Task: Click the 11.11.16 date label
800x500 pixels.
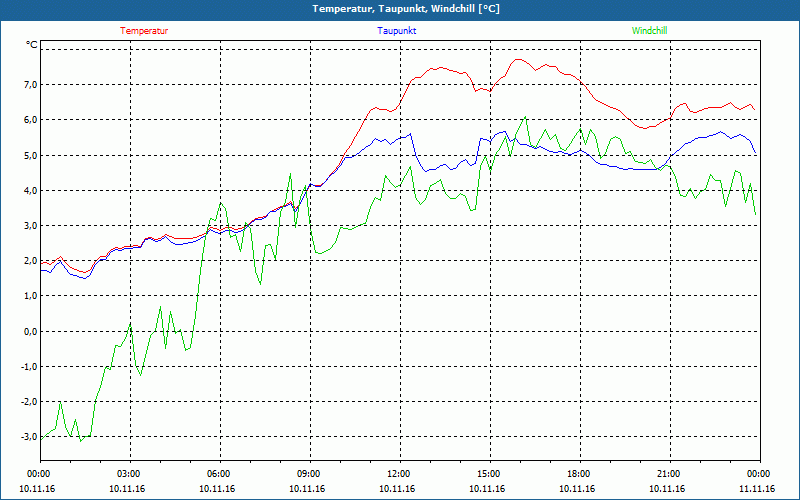Action: click(757, 489)
